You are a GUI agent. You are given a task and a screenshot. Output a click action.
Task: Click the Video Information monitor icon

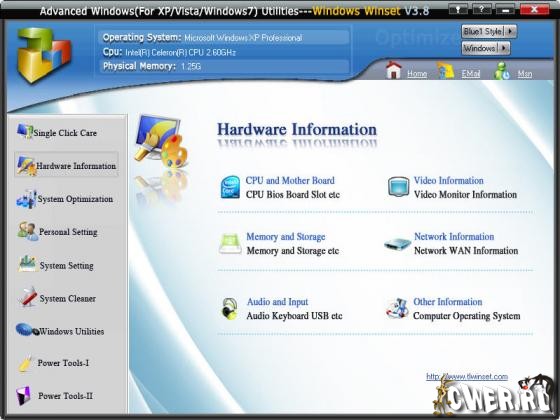point(398,187)
